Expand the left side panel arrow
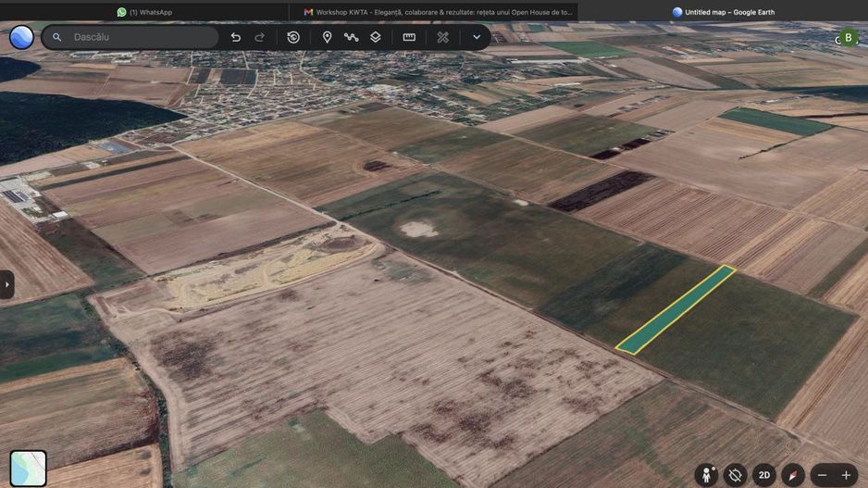868x488 pixels. [x=6, y=284]
